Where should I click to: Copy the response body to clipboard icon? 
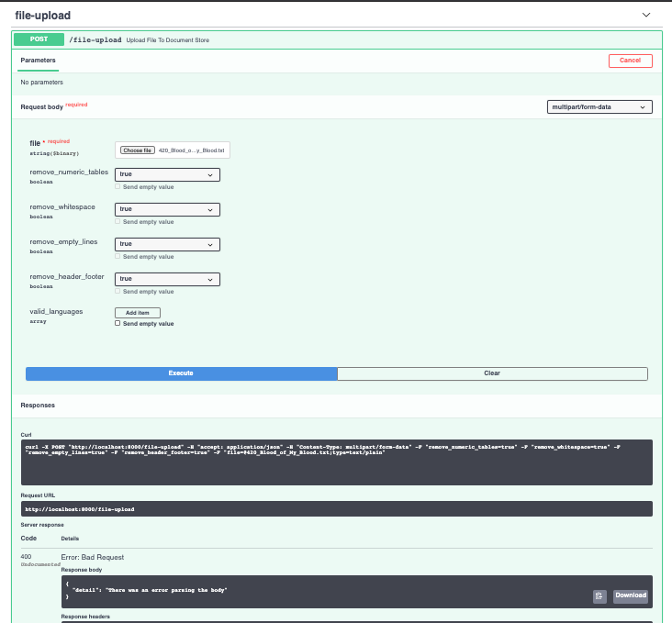pyautogui.click(x=599, y=596)
